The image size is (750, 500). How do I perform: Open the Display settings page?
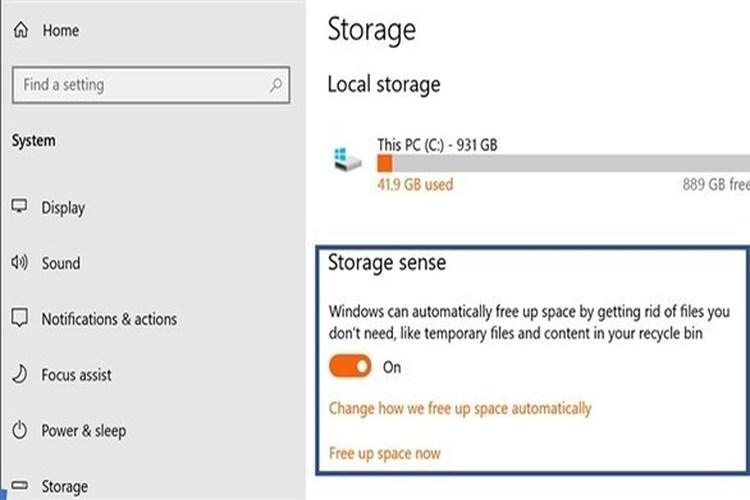pyautogui.click(x=63, y=208)
